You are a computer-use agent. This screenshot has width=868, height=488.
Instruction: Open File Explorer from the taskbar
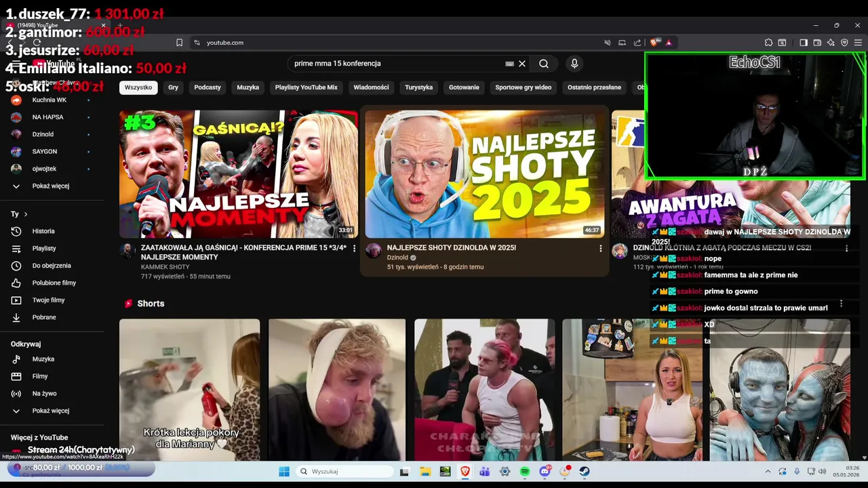click(425, 472)
